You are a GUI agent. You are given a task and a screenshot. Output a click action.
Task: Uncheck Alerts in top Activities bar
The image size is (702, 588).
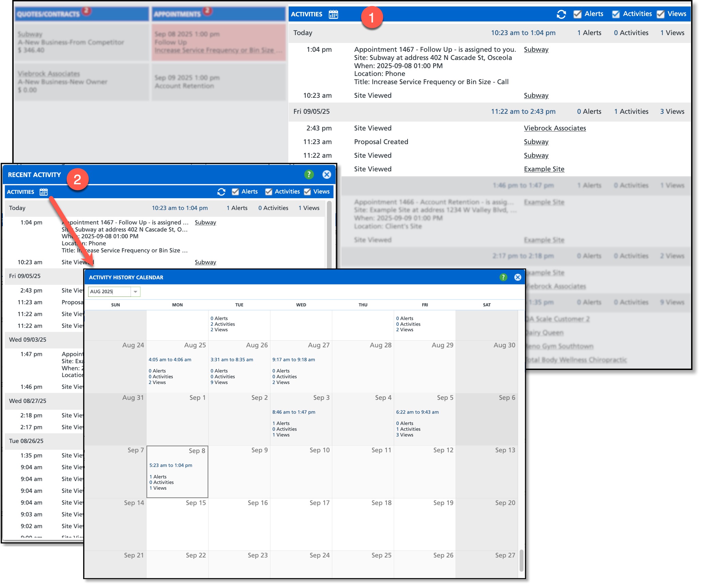(x=577, y=14)
